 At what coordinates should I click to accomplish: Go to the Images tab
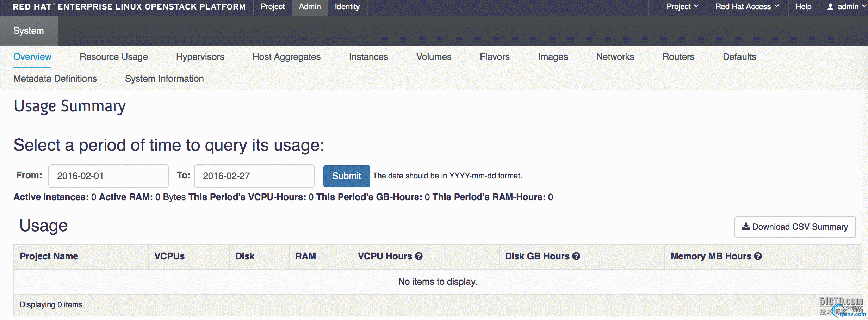553,57
